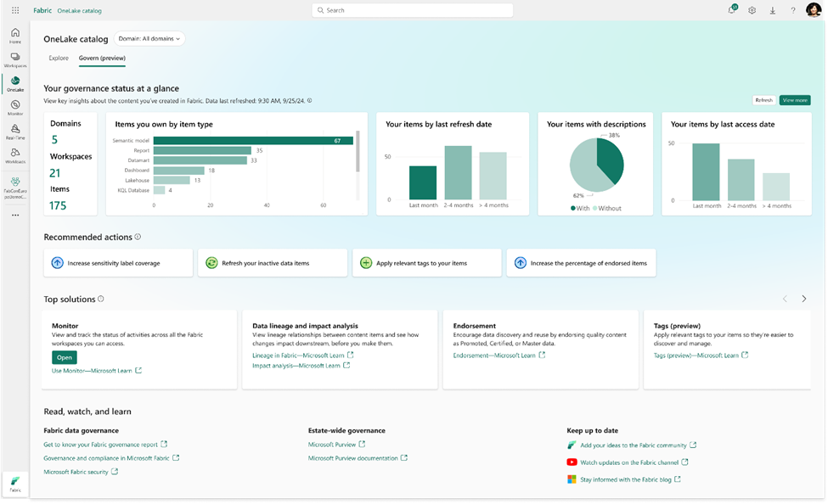
Task: Click in the Search box
Action: (x=413, y=10)
